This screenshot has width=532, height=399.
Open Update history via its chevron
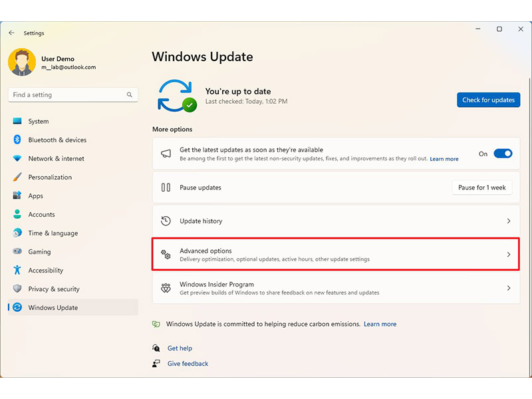[509, 221]
